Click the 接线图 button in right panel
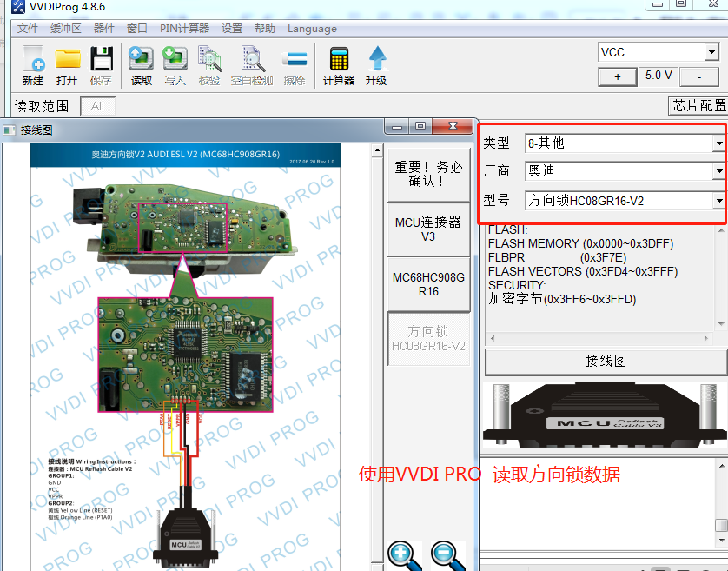 point(606,362)
